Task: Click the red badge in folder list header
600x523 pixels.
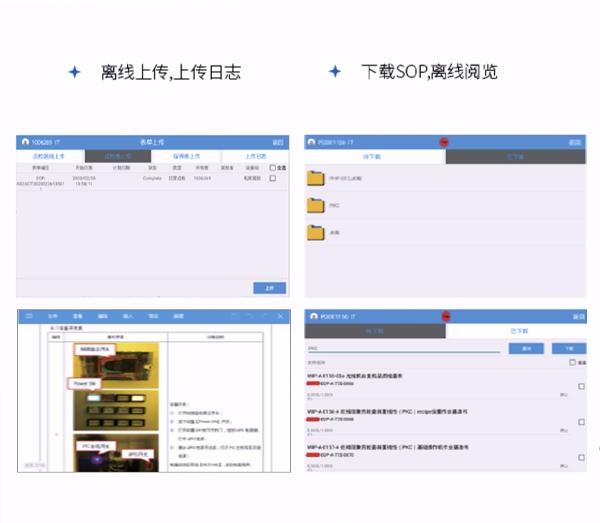Action: click(x=444, y=142)
